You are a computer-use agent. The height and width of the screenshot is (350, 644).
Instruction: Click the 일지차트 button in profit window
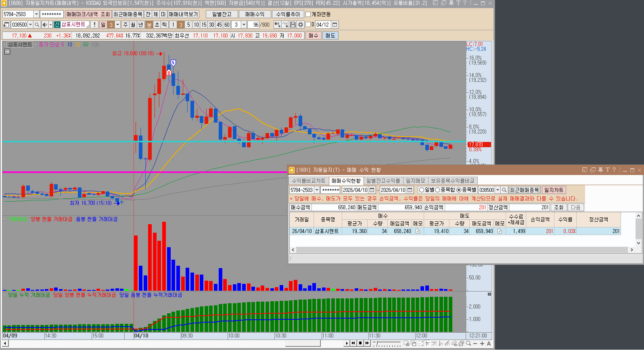coord(554,190)
